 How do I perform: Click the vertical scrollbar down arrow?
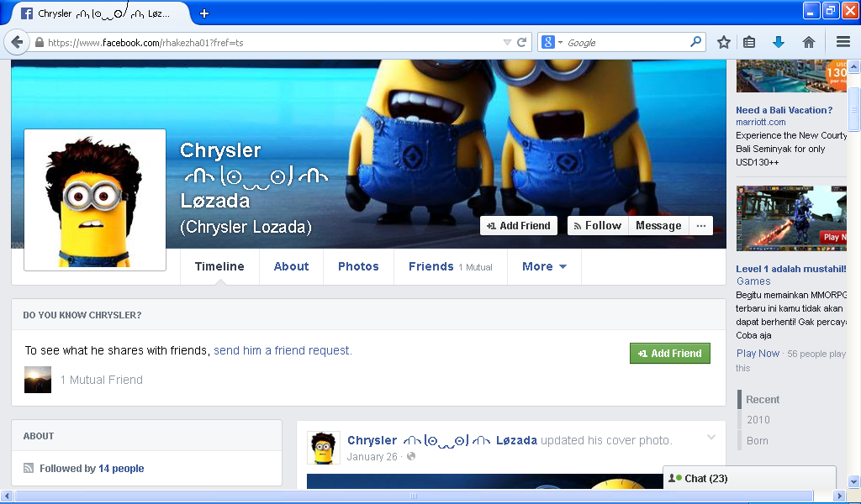853,482
